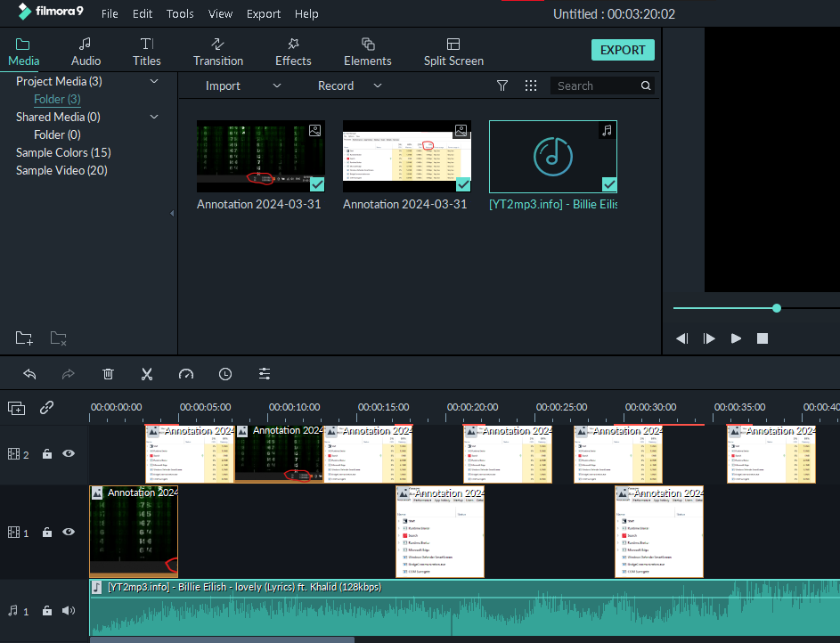Image resolution: width=840 pixels, height=643 pixels.
Task: Open the speed control gauge icon
Action: (186, 374)
